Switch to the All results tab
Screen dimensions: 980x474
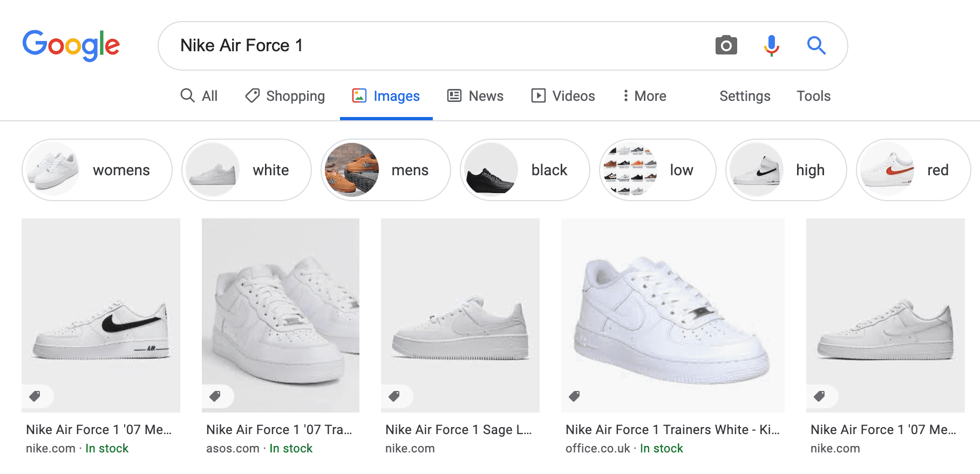pyautogui.click(x=199, y=96)
